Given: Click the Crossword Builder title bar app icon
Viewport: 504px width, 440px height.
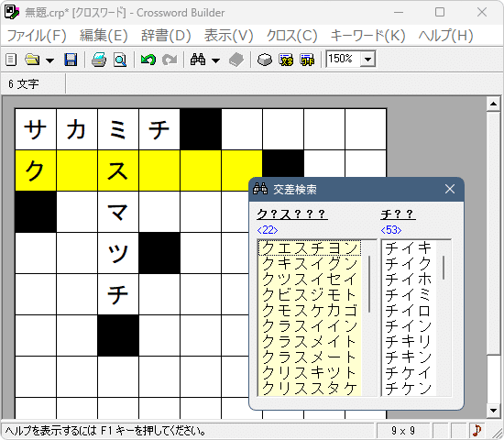Looking at the screenshot, I should [x=12, y=12].
